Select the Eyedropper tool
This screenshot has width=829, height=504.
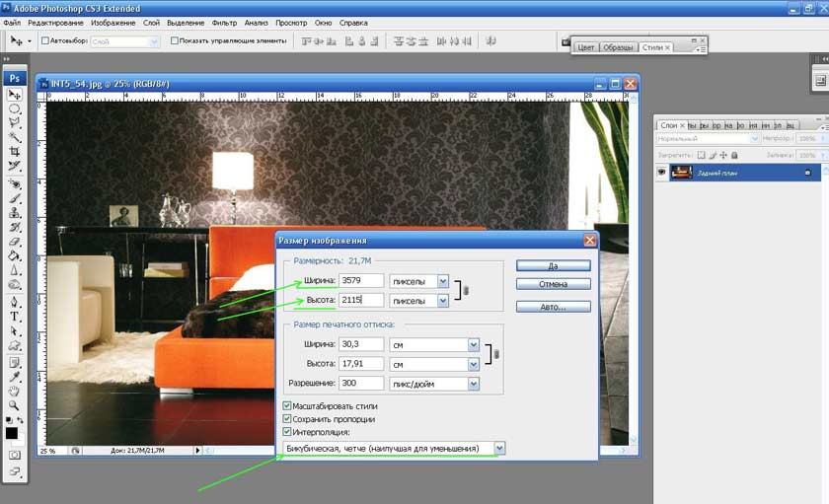point(15,376)
